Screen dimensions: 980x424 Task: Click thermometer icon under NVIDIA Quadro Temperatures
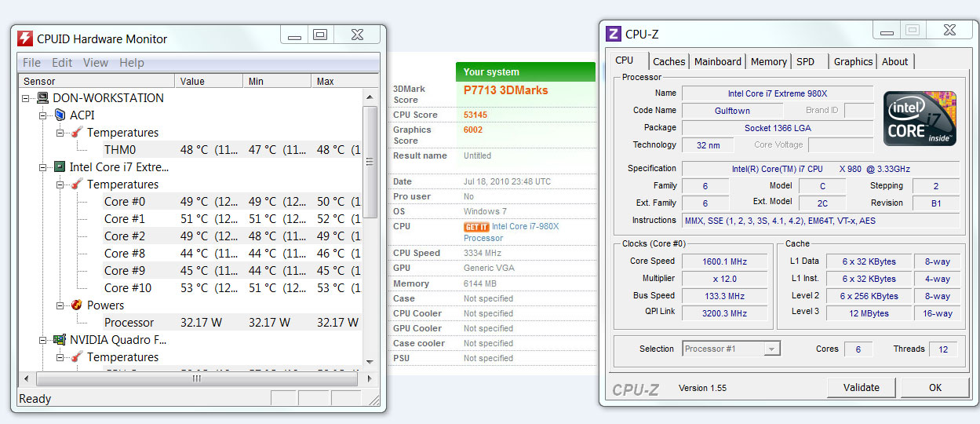pyautogui.click(x=77, y=357)
